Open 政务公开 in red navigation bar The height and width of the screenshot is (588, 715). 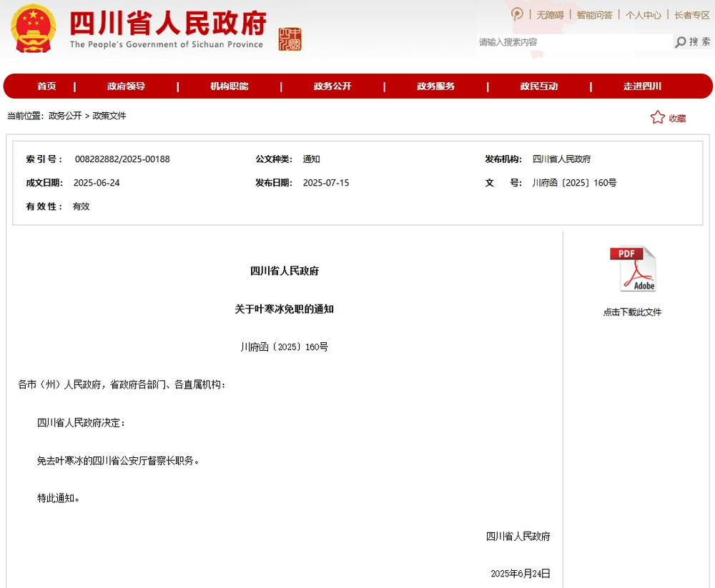tap(332, 86)
